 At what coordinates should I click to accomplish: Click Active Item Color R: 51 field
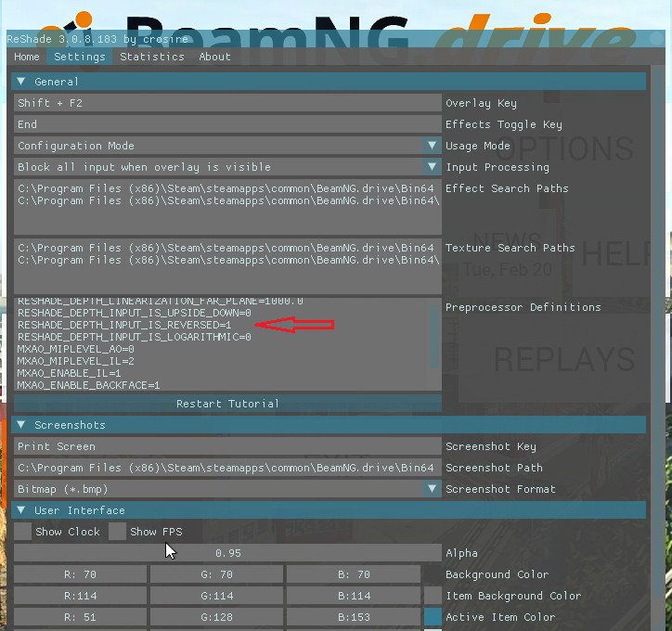click(80, 617)
